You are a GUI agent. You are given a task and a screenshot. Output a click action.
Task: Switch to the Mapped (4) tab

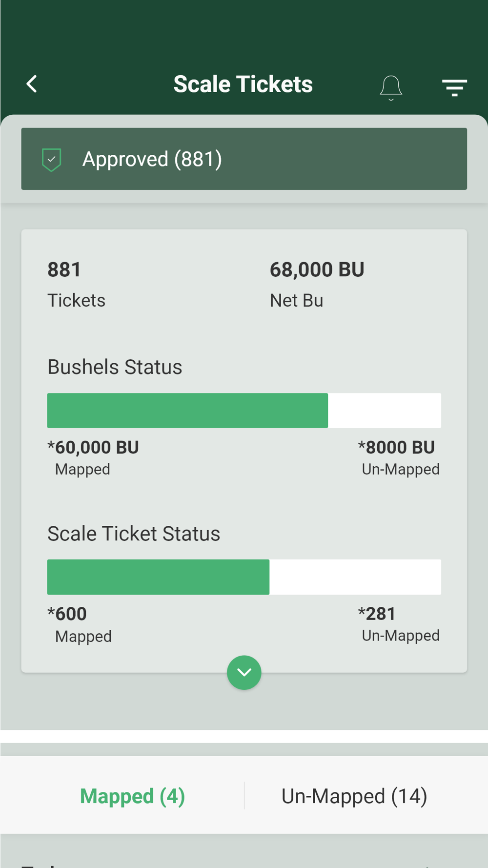pyautogui.click(x=132, y=796)
